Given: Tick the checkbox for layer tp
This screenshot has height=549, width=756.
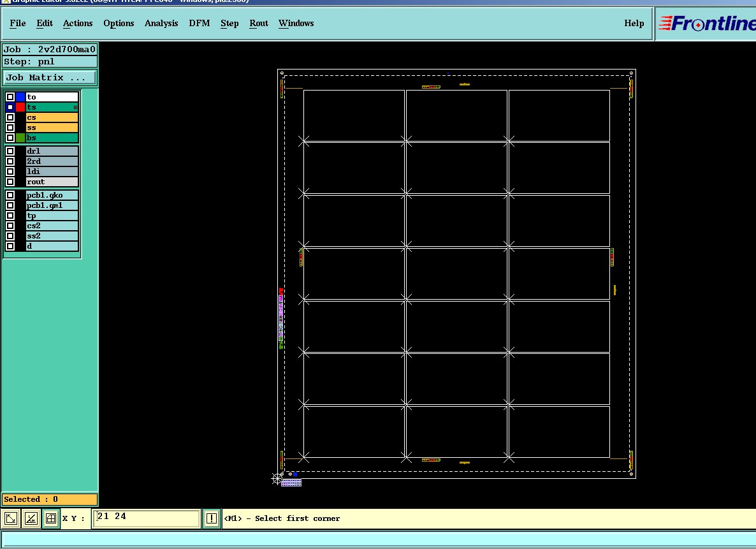Looking at the screenshot, I should click(10, 216).
